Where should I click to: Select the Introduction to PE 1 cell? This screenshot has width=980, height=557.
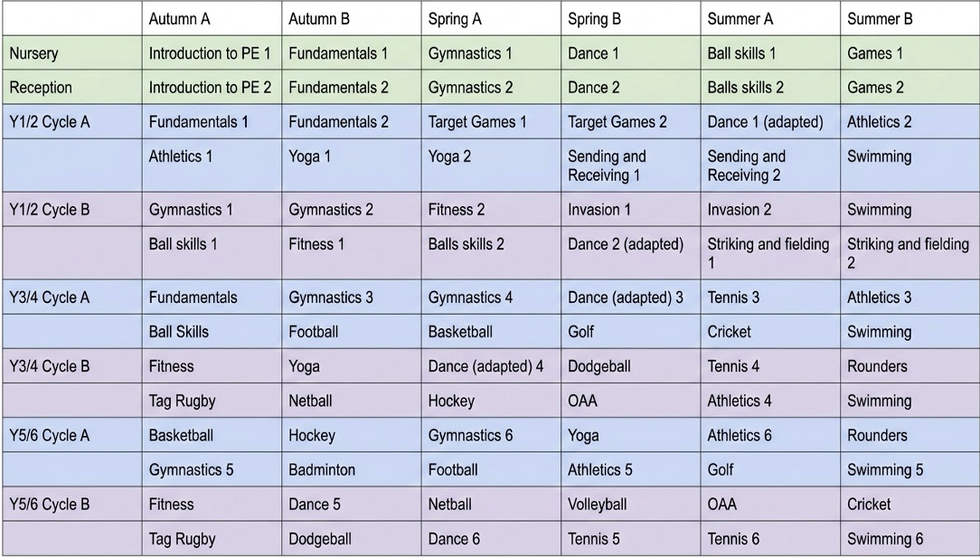click(212, 52)
